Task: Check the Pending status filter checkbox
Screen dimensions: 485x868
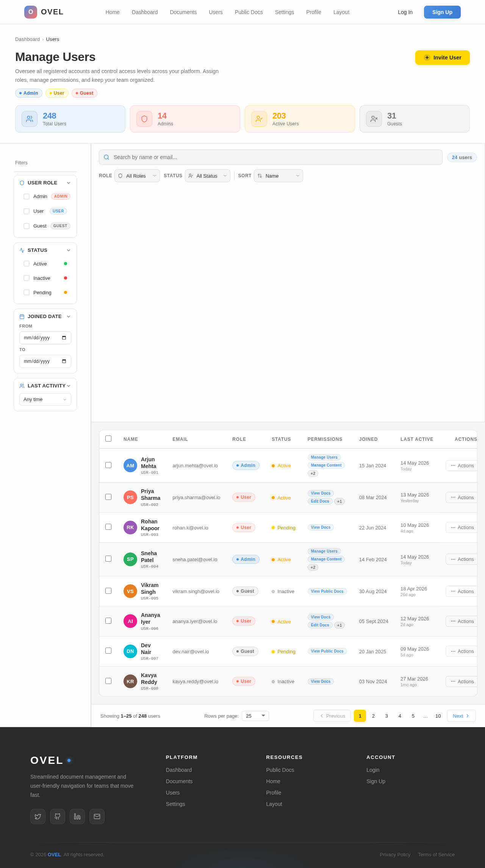Action: pyautogui.click(x=27, y=292)
